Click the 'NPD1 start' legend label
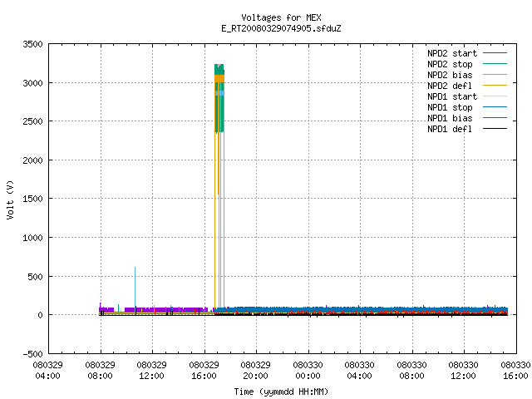The image size is (532, 399). (452, 96)
